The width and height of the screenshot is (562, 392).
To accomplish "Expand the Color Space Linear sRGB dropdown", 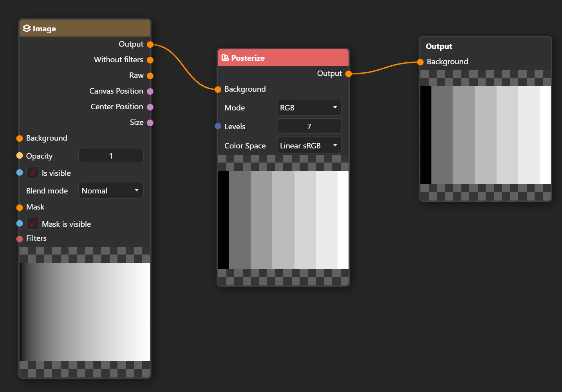I will [309, 145].
